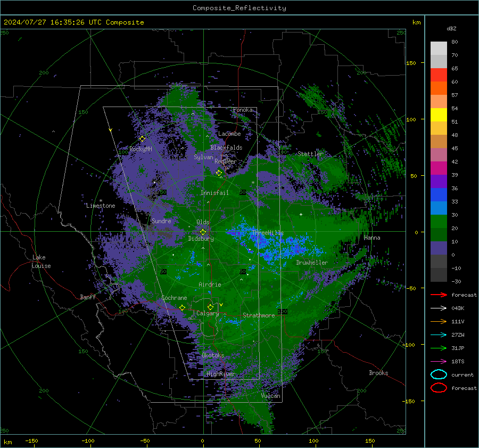
Task: Click the red forecast ellipse legend icon
Action: 439,388
